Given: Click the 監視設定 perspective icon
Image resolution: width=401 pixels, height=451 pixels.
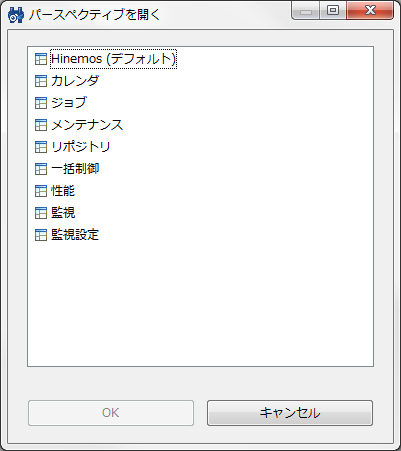Looking at the screenshot, I should tap(41, 235).
